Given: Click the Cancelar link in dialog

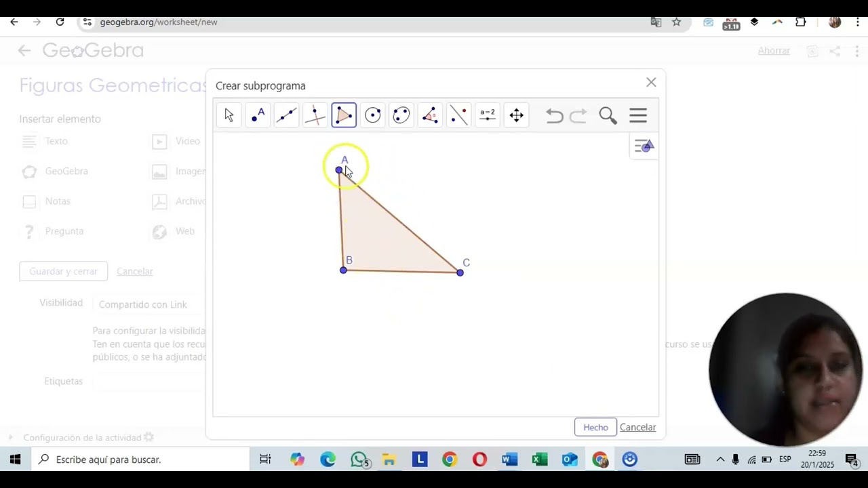Looking at the screenshot, I should point(638,427).
